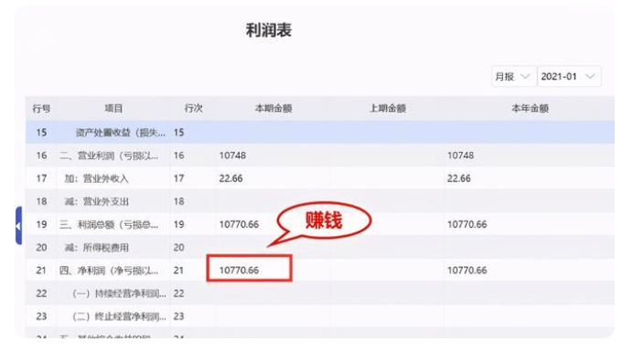
Task: Click the highlighted net profit 10770.66 cell
Action: (250, 269)
